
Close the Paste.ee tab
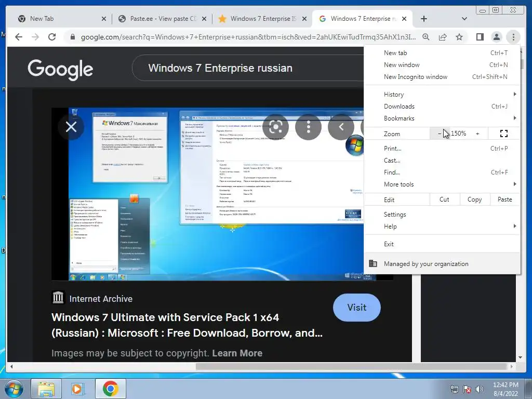coord(204,19)
